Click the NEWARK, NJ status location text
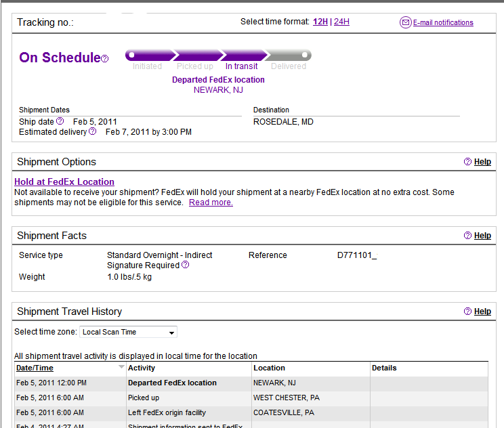Screen dimensions: 504x428 pos(218,90)
